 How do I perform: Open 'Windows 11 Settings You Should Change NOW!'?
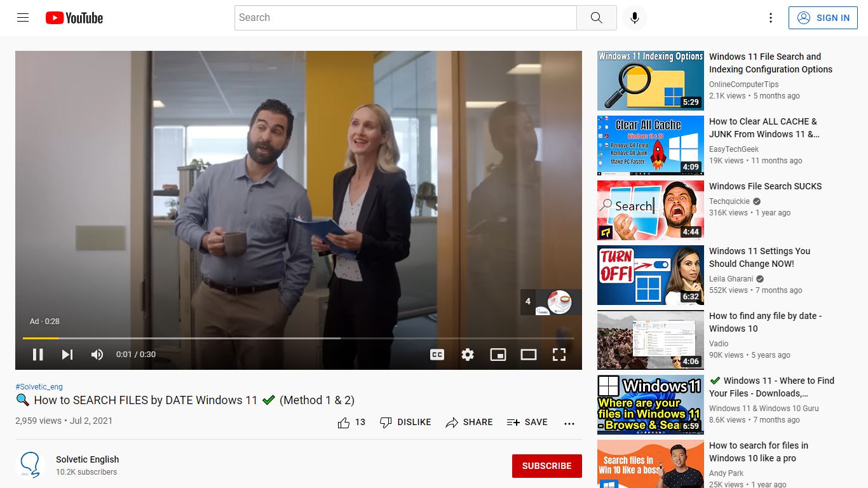tap(760, 257)
